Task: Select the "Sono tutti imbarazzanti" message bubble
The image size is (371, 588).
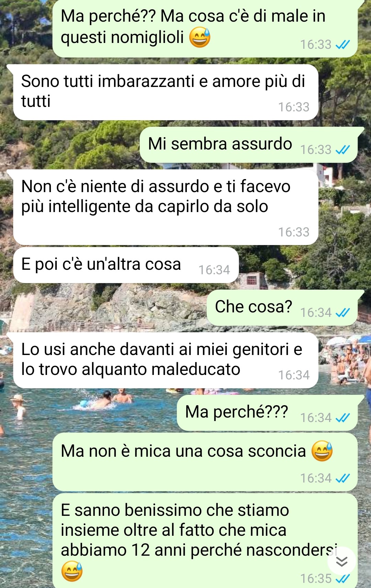Action: (166, 92)
